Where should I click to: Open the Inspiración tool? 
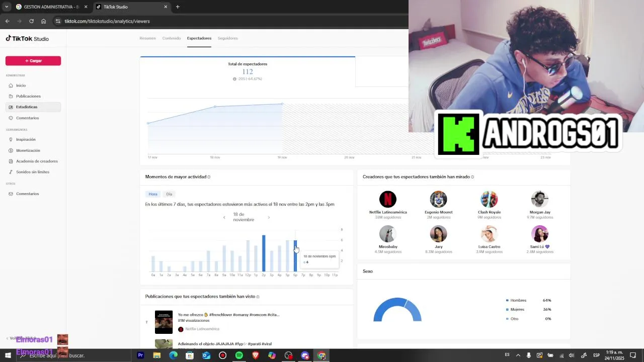pos(33,139)
